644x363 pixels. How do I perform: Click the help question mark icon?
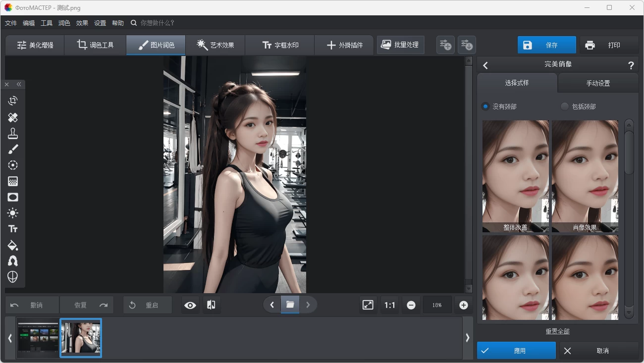(631, 65)
